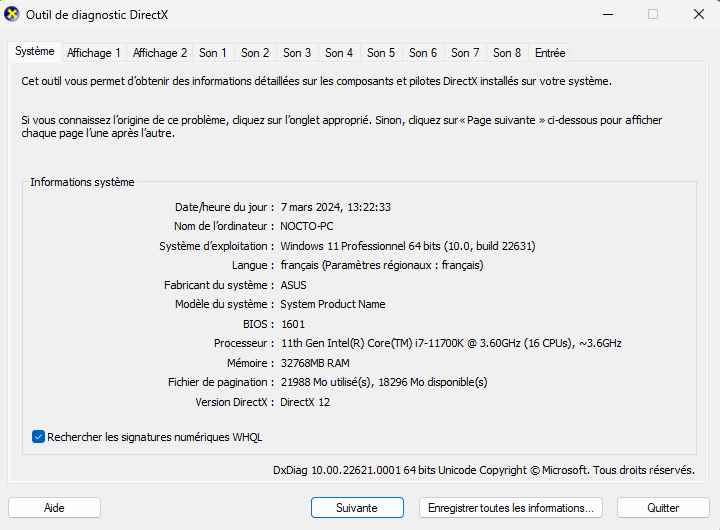Click the Informations système group label
The image size is (720, 530).
pyautogui.click(x=82, y=182)
